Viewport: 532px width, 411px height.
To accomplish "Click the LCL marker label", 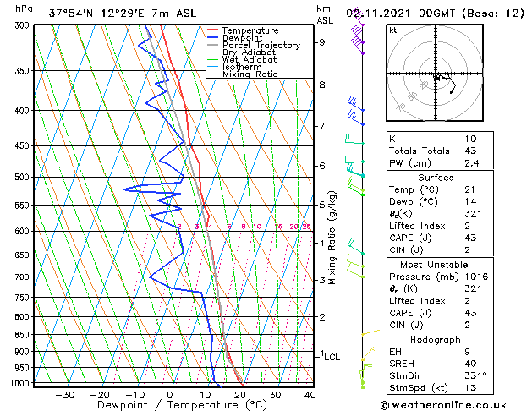I will tap(332, 357).
